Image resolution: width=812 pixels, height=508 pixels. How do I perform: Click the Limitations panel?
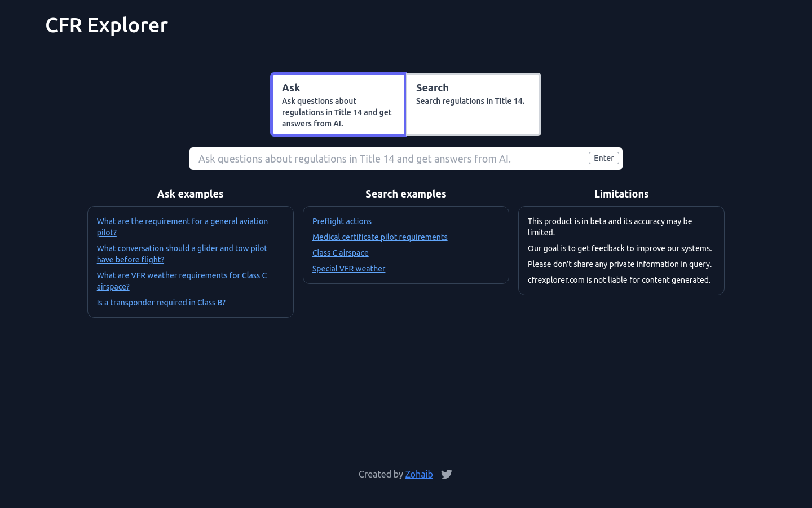(x=621, y=251)
